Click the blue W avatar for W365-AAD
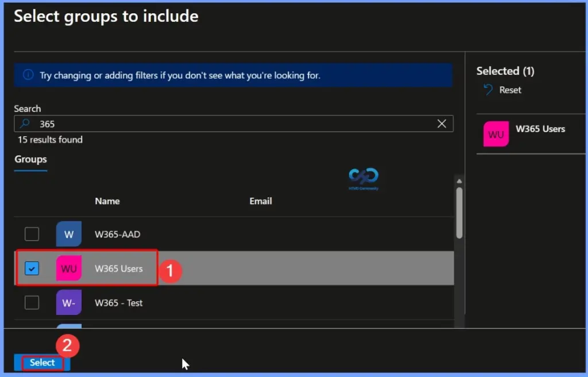This screenshot has height=377, width=588. coord(69,234)
